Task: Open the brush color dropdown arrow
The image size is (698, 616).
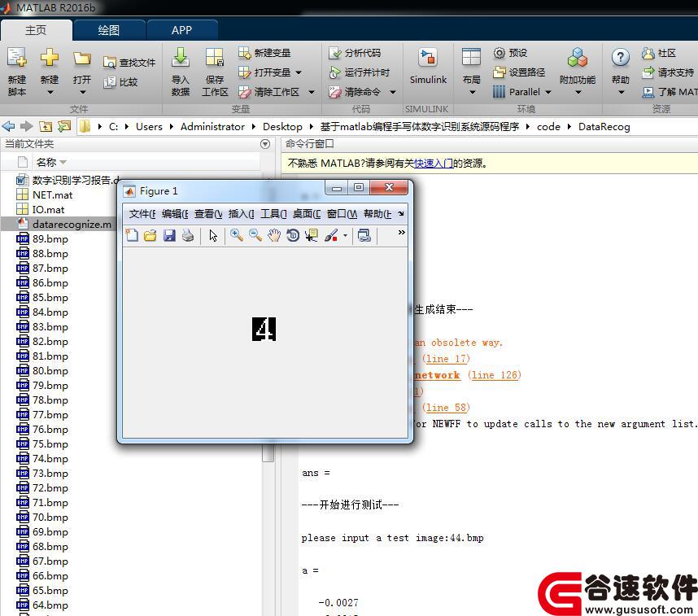Action: (x=345, y=236)
